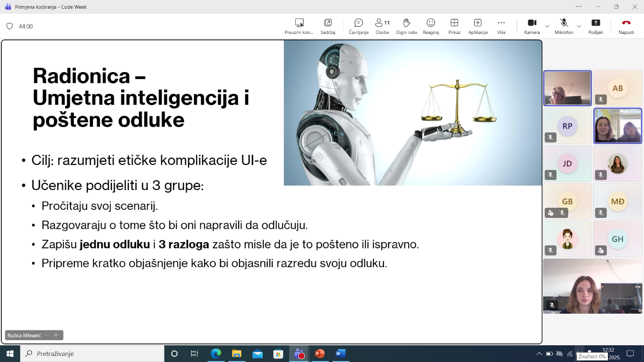Image resolution: width=644 pixels, height=362 pixels.
Task: Click the shield privacy indicator icon
Action: [x=9, y=26]
